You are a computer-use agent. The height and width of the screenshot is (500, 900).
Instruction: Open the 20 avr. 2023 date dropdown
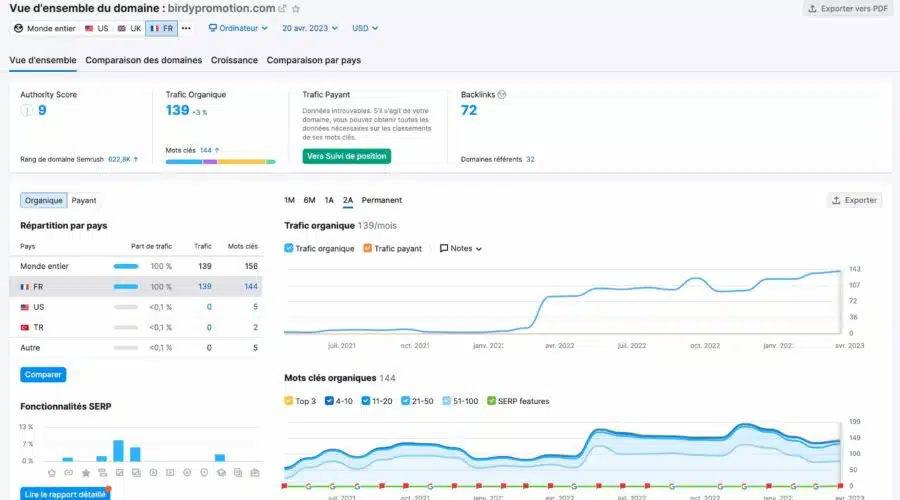[310, 28]
